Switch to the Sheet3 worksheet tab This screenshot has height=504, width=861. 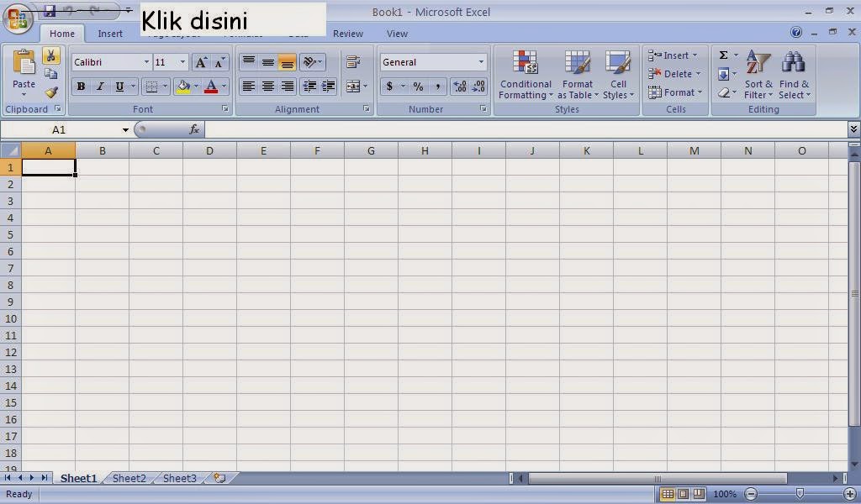click(x=180, y=478)
